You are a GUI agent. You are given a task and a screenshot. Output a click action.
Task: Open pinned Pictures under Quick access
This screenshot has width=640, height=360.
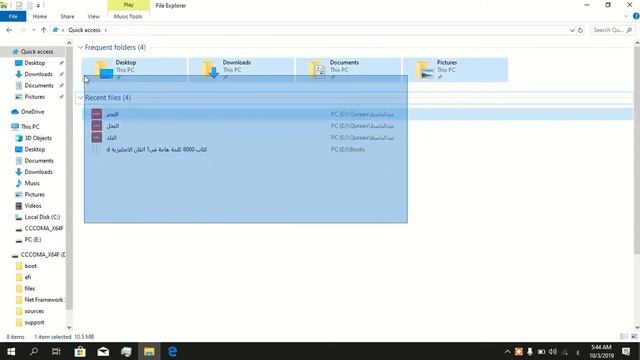coord(35,97)
